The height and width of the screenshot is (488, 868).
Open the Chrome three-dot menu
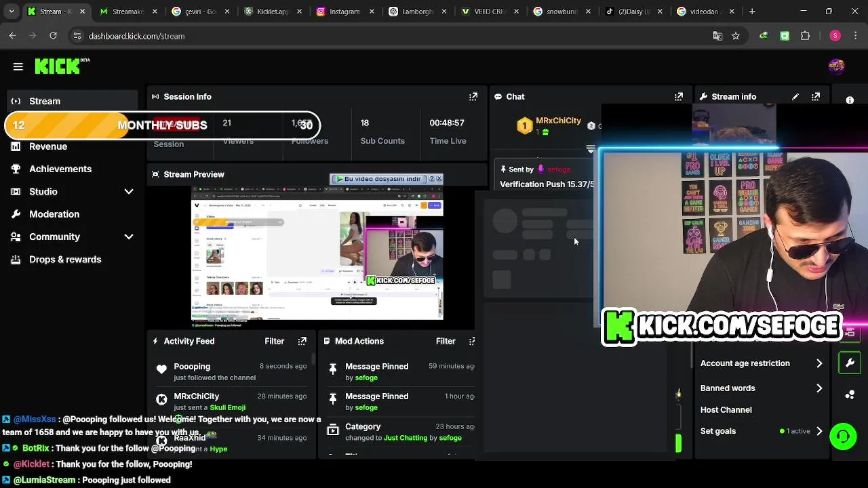tap(855, 36)
